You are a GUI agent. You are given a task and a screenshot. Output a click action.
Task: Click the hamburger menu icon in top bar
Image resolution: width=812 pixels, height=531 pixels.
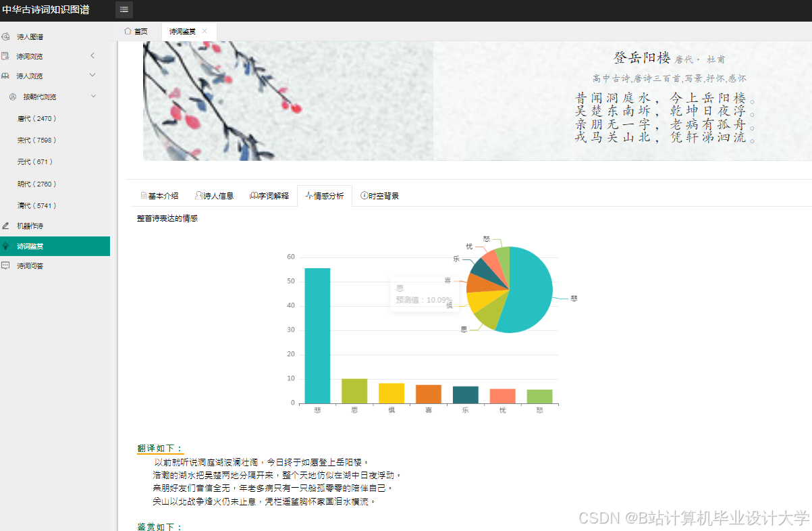tap(124, 9)
